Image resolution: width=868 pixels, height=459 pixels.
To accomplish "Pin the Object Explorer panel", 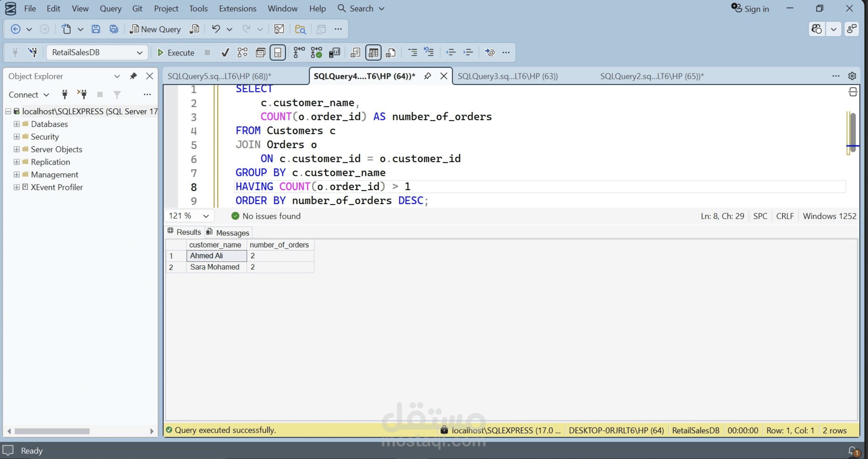I will [133, 76].
